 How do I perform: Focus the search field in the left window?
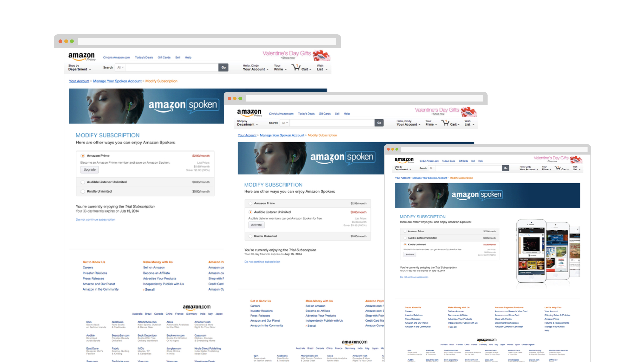click(172, 67)
